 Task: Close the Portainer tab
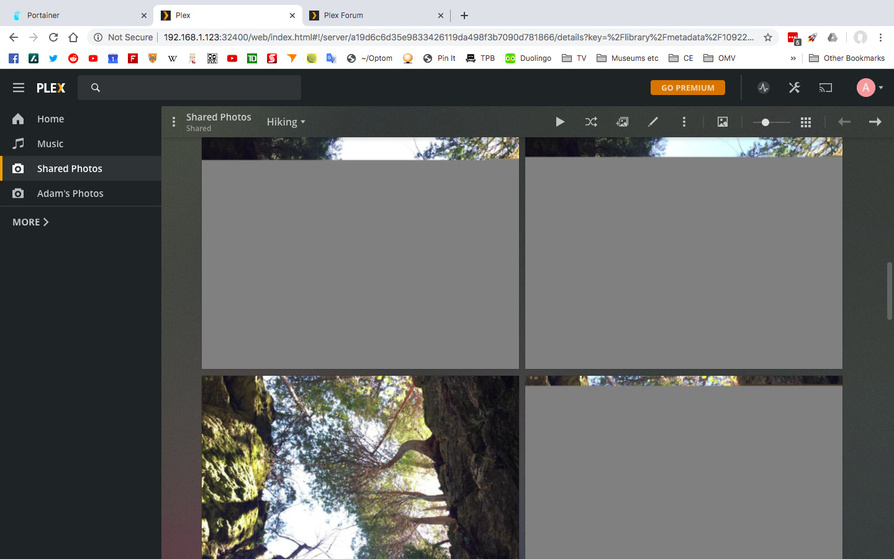click(x=144, y=15)
